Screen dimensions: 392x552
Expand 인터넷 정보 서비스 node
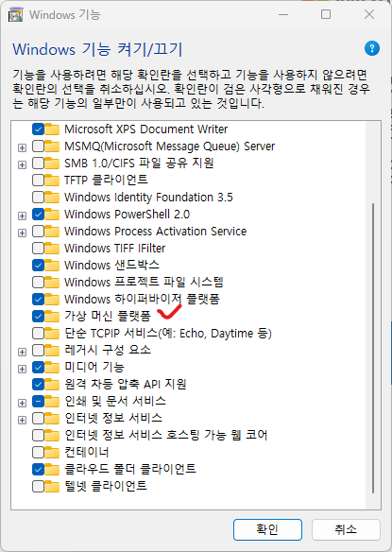(x=22, y=420)
